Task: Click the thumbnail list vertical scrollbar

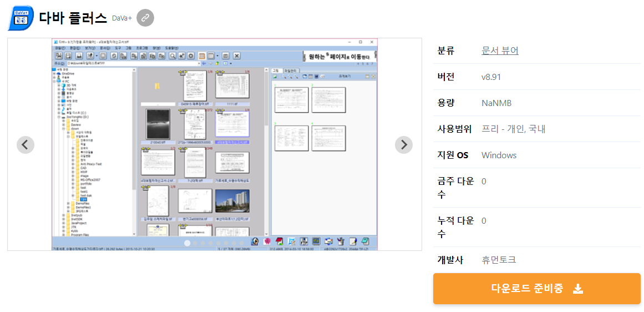Action: click(266, 152)
